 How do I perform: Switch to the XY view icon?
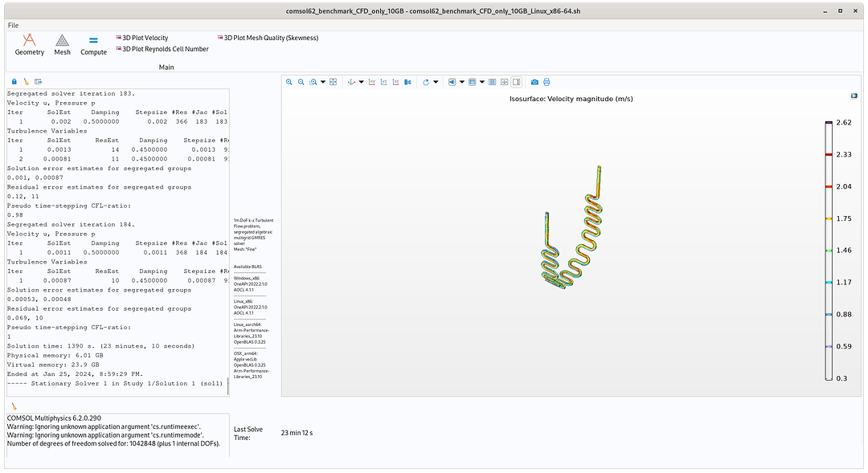click(x=371, y=82)
